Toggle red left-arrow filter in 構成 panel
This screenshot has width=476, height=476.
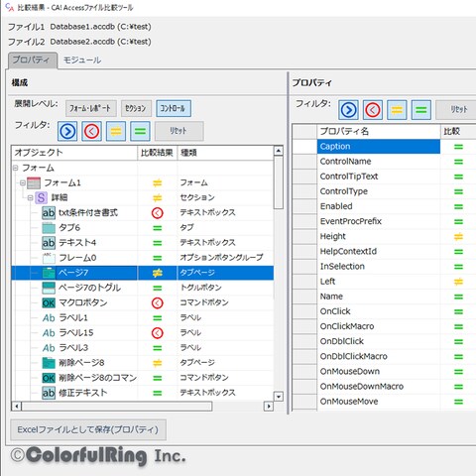(91, 131)
